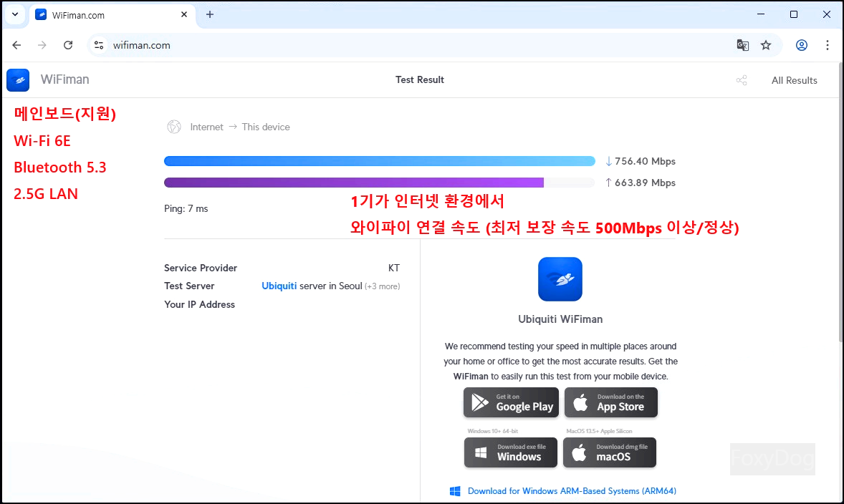This screenshot has height=504, width=844.
Task: Close the WiFiman.com tab
Action: tap(184, 14)
